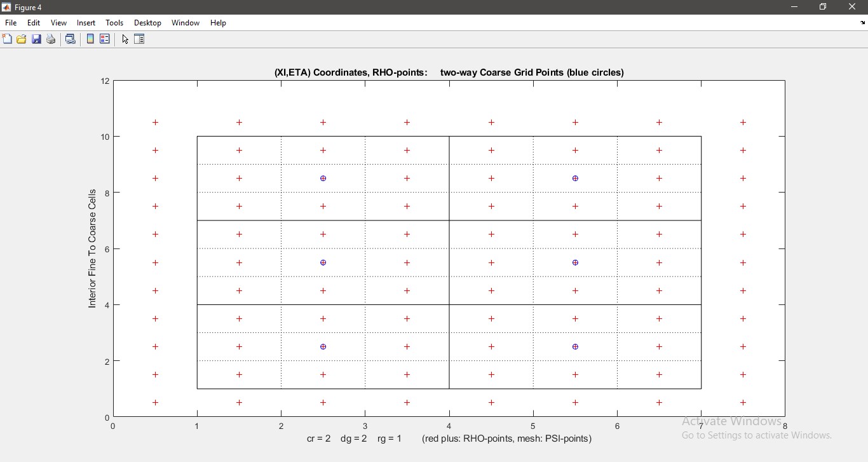Select the y-axis label 'Interior Fine To Coarse Cells'
The width and height of the screenshot is (868, 462).
(92, 248)
